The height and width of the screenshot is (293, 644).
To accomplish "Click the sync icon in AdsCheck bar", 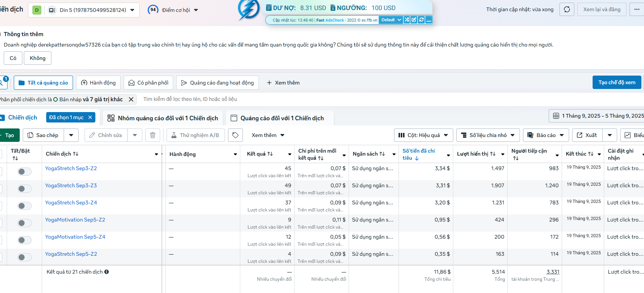I will pos(421,20).
